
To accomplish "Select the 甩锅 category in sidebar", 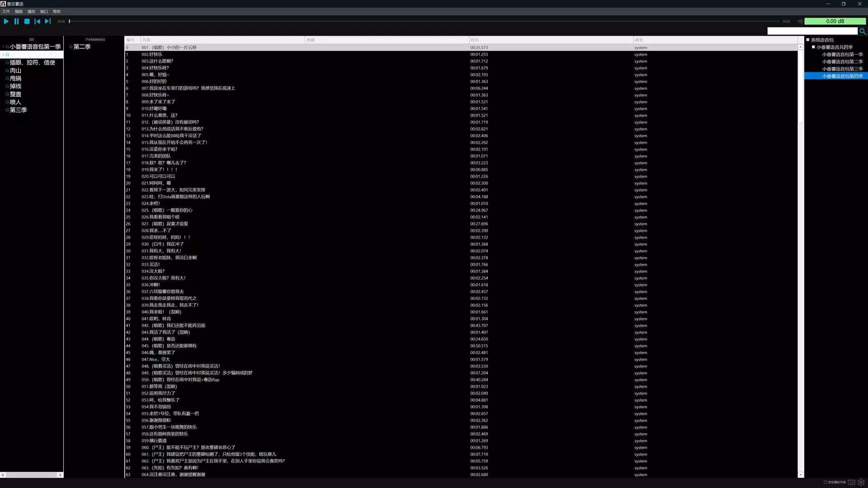I will coord(15,78).
